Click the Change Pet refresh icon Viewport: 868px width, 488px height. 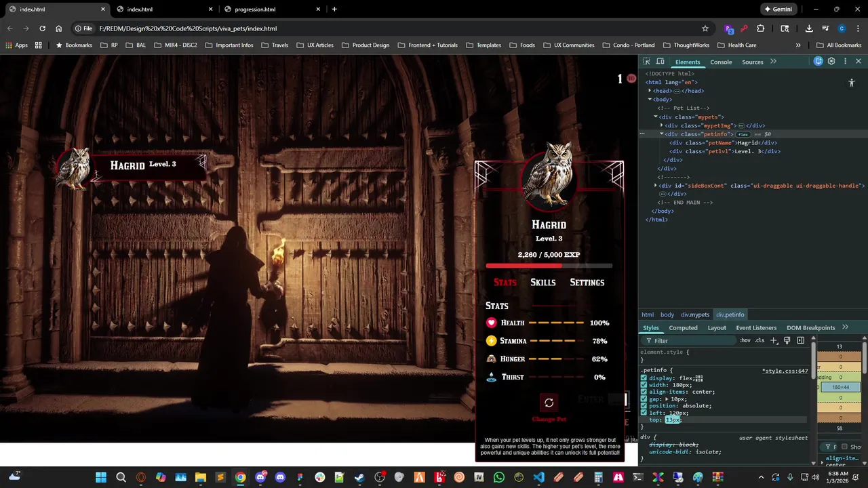coord(549,403)
